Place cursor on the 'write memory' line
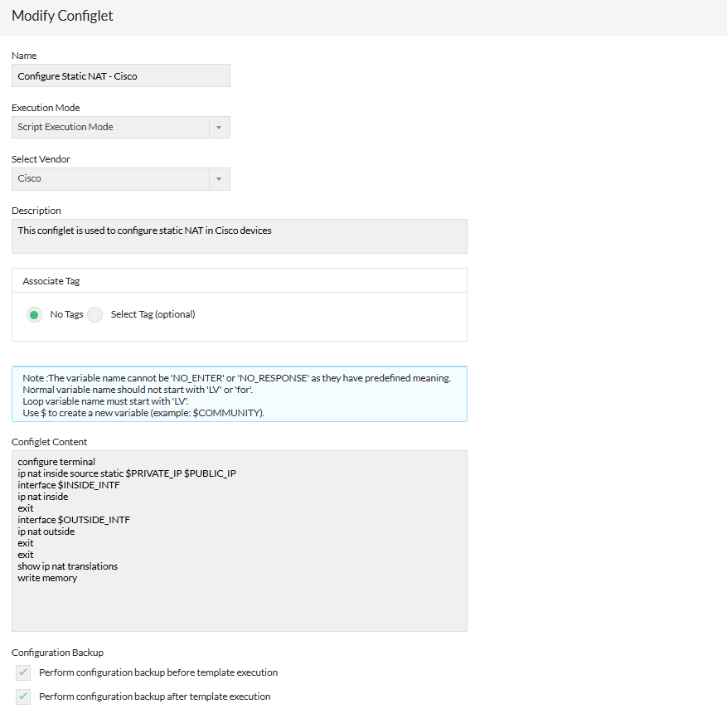This screenshot has width=727, height=728. (x=47, y=578)
